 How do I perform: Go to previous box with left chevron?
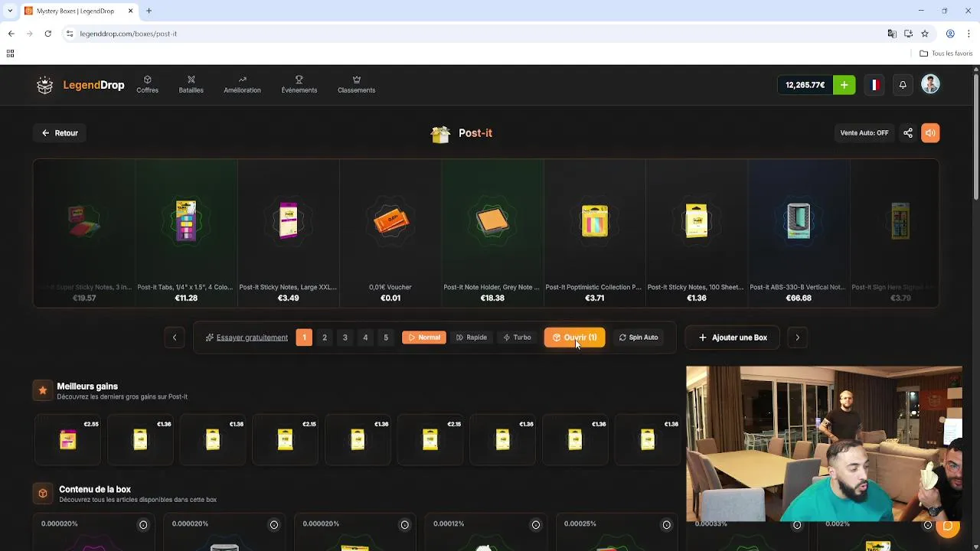tap(175, 337)
